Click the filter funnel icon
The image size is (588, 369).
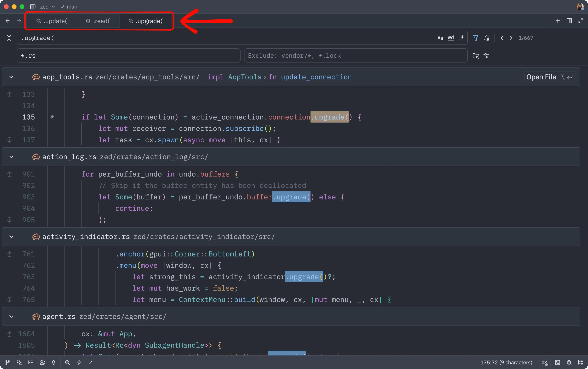coord(476,38)
